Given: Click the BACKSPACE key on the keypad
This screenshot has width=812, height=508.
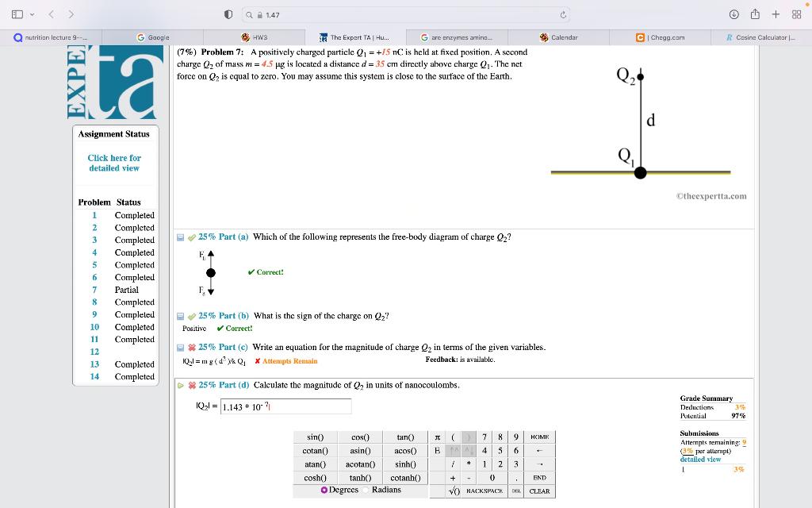Looking at the screenshot, I should [x=481, y=491].
